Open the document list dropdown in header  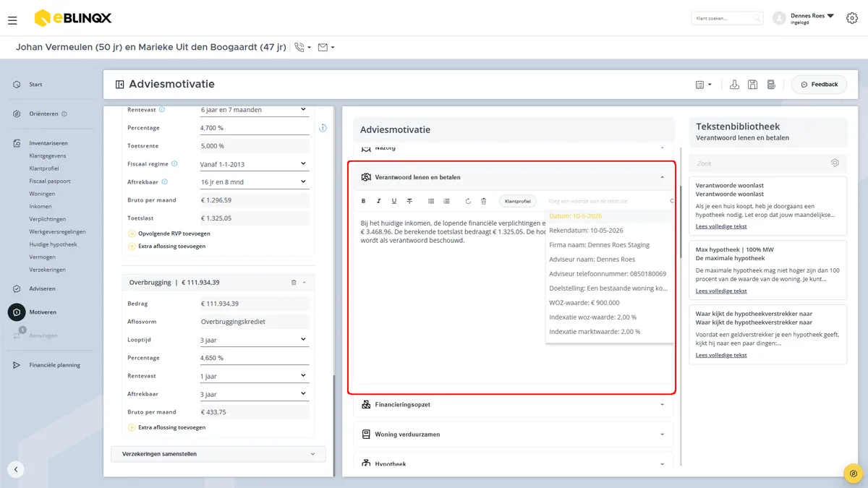(x=704, y=85)
